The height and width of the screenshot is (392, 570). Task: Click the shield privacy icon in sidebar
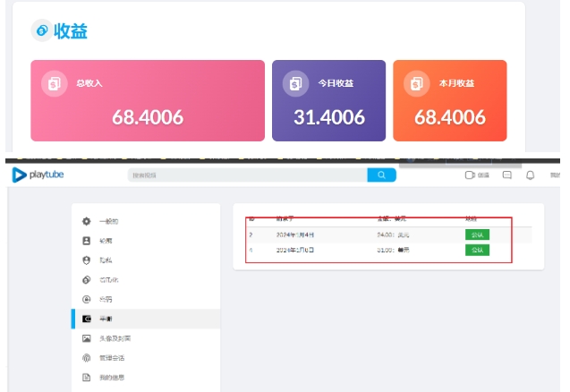pyautogui.click(x=87, y=260)
